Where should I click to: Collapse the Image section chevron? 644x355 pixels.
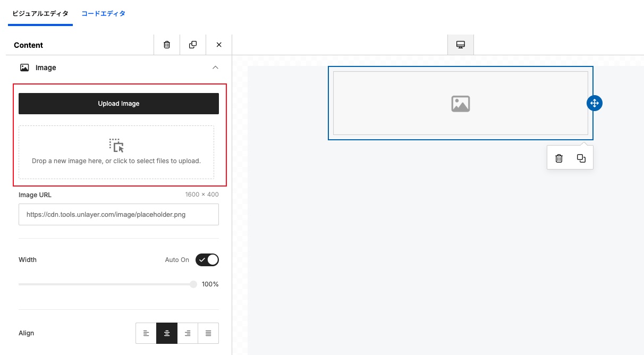tap(215, 67)
